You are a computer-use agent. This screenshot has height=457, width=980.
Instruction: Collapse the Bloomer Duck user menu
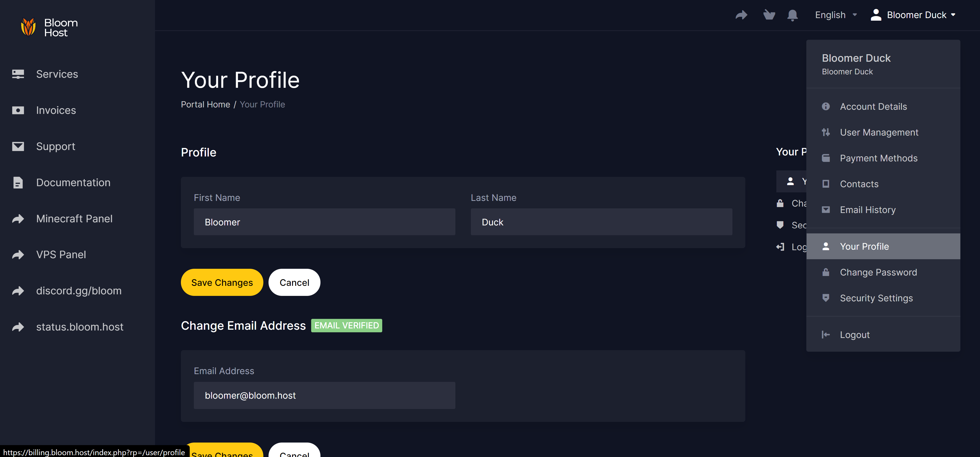tap(913, 15)
